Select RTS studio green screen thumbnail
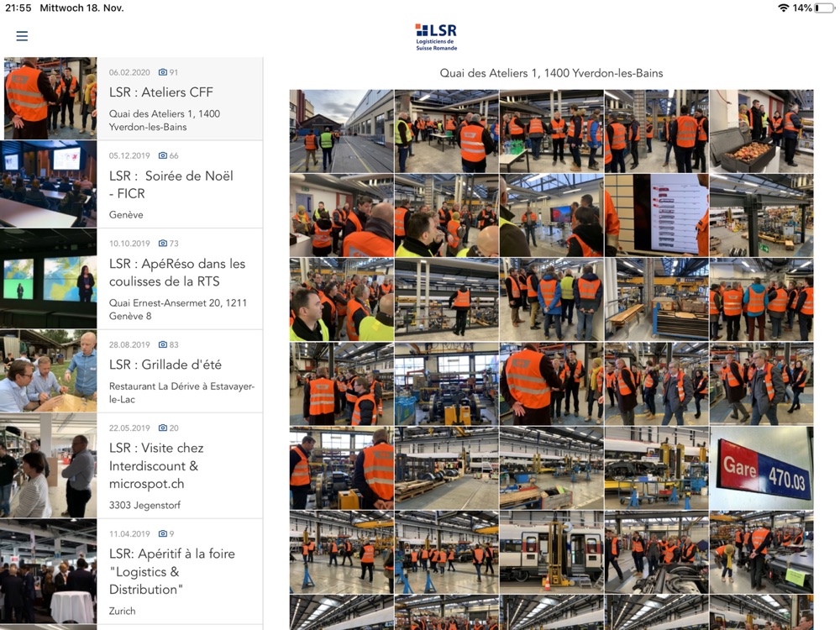840x630 pixels. (x=48, y=279)
